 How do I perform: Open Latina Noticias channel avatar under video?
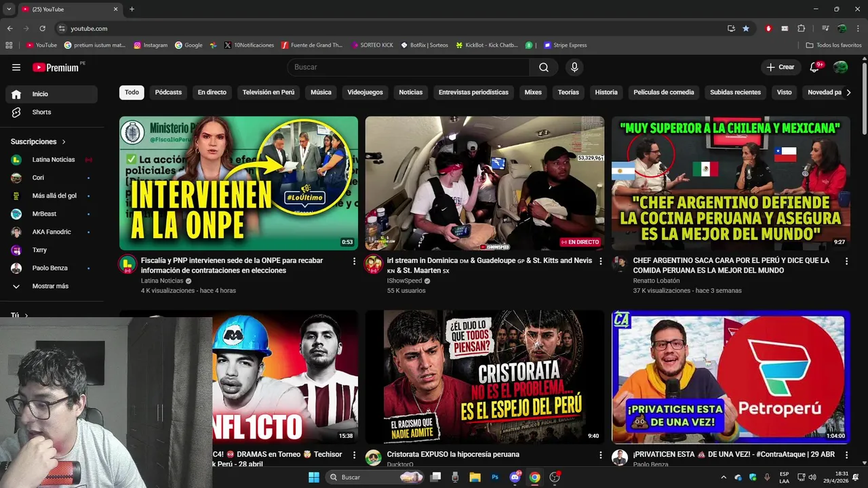[127, 264]
